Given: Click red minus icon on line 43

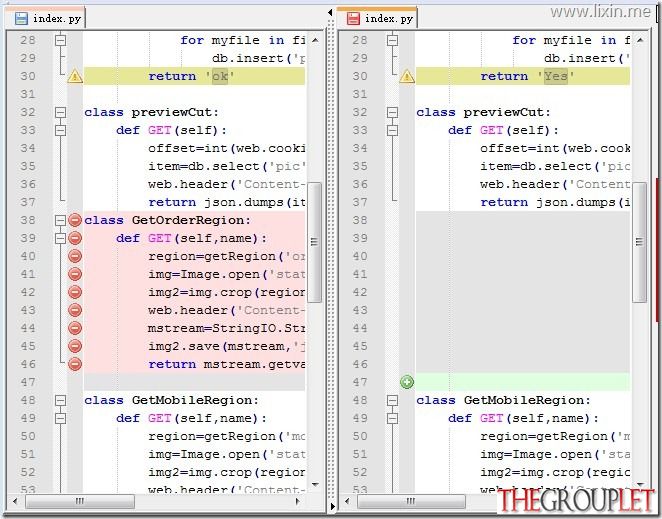Looking at the screenshot, I should 75,310.
